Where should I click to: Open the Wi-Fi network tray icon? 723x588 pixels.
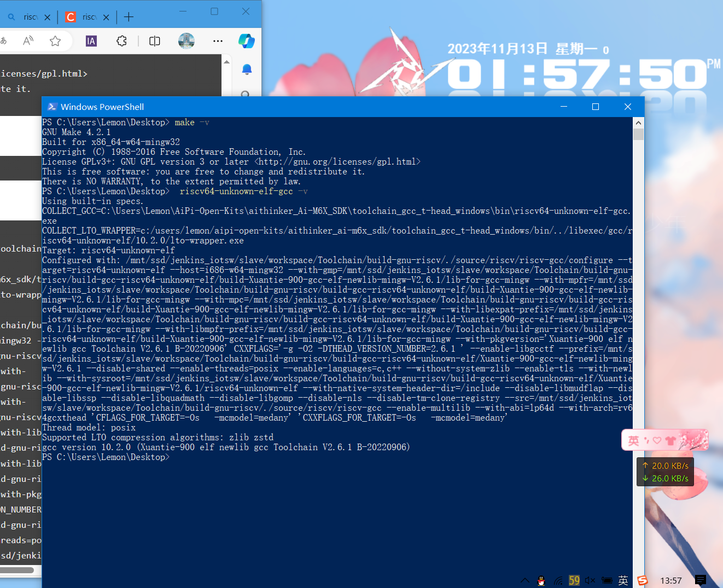[558, 580]
